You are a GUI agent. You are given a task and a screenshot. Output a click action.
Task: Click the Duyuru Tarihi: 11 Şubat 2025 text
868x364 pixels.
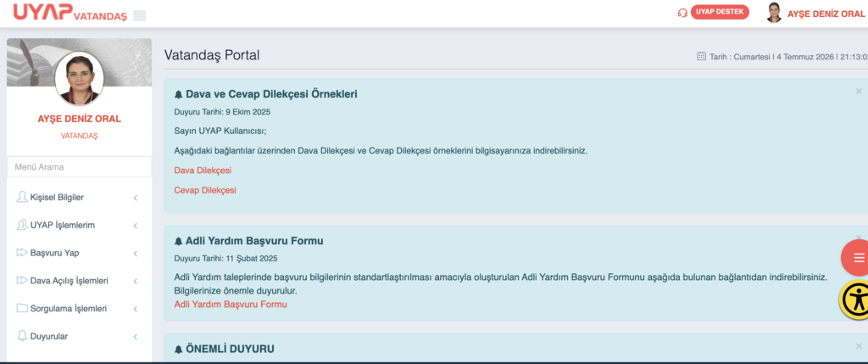pyautogui.click(x=225, y=258)
